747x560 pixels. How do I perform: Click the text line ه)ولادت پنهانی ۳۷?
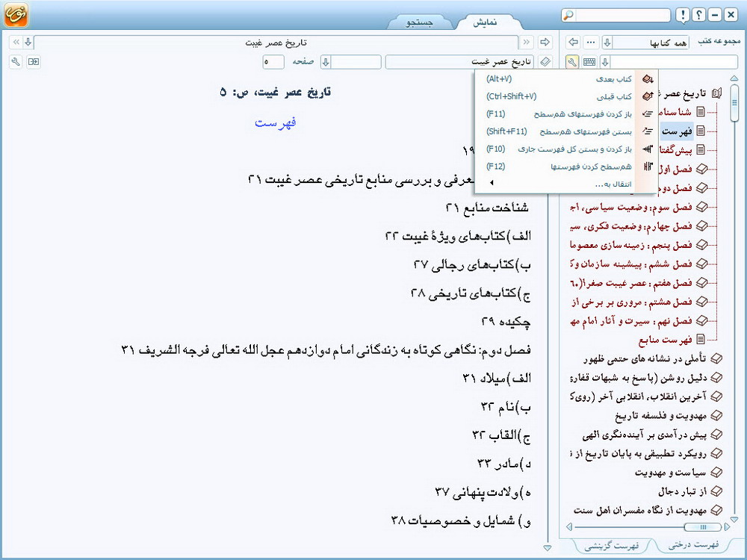[x=483, y=493]
